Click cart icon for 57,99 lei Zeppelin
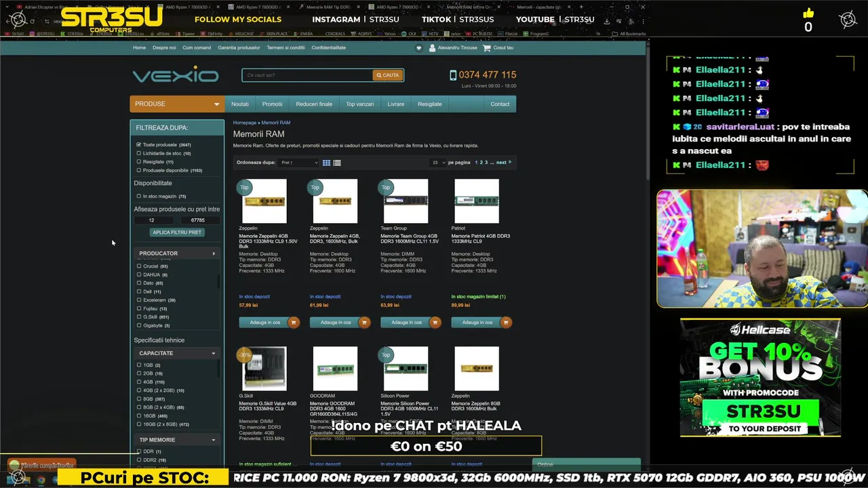The height and width of the screenshot is (488, 868). pos(293,323)
